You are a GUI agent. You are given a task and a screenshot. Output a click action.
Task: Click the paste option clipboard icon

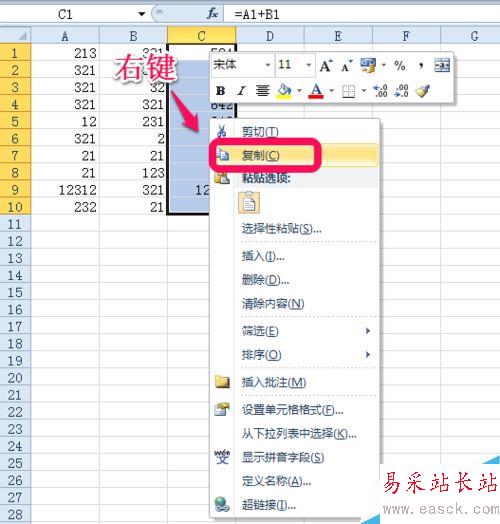click(249, 203)
